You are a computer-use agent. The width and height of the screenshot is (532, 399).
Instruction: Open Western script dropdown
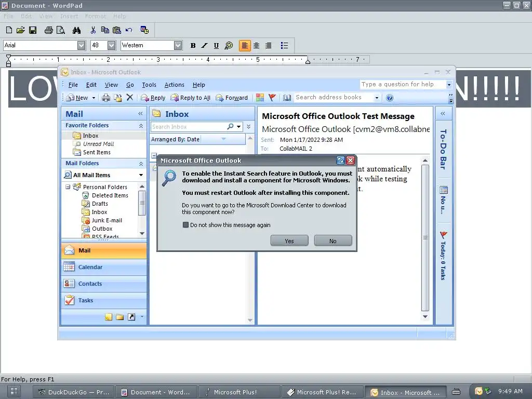pos(178,45)
